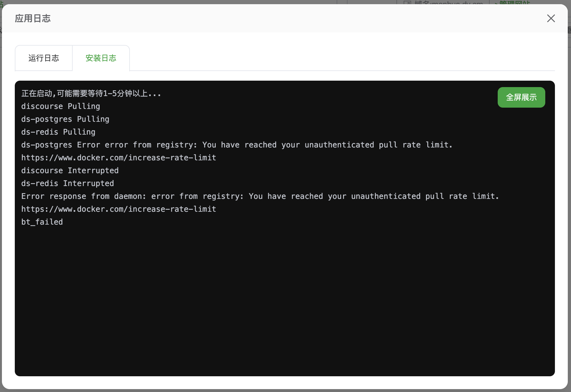The height and width of the screenshot is (392, 571).
Task: Select the 安装日志 tab
Action: pyautogui.click(x=101, y=58)
